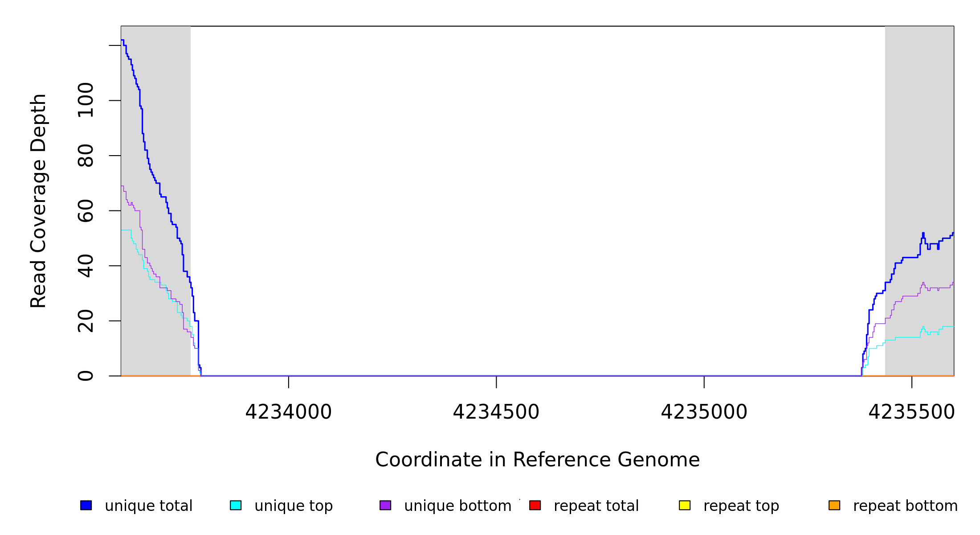Click the 'Read Coverage Depth' y-axis title
Image resolution: width=980 pixels, height=535 pixels.
click(38, 201)
